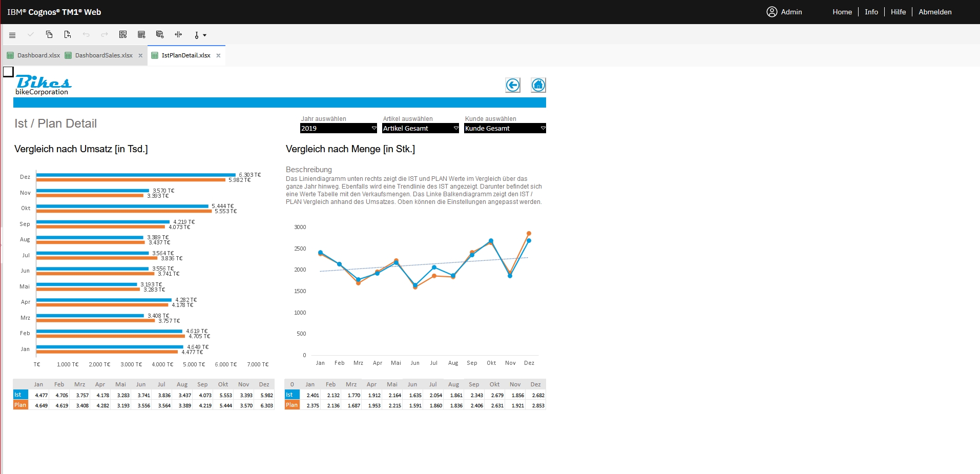Select Ist Okt cell 5.553 in Umsatz table
Viewport: 980px width, 474px height.
tap(223, 395)
